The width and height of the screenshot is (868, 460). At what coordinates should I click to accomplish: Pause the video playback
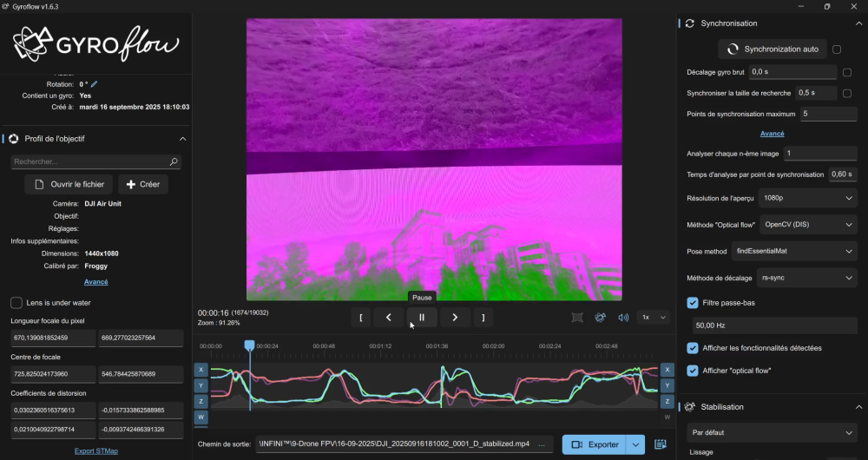[x=422, y=318]
